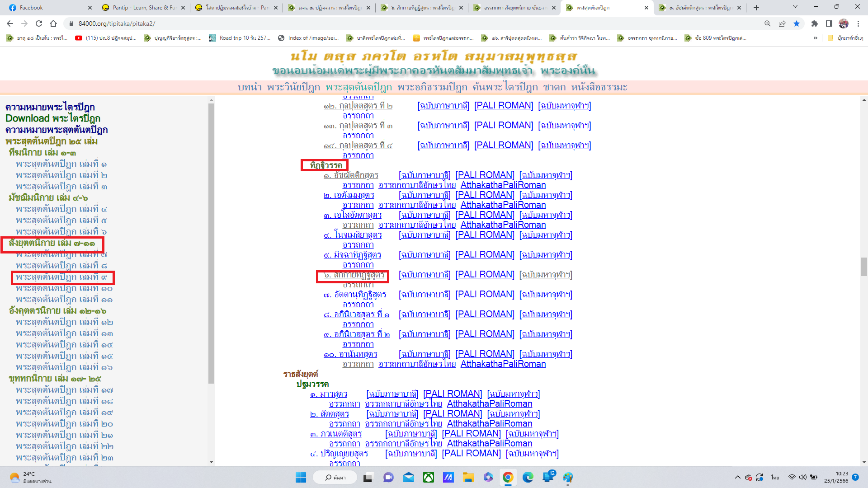Open the Extensions puzzle icon
The image size is (868, 488).
click(814, 23)
